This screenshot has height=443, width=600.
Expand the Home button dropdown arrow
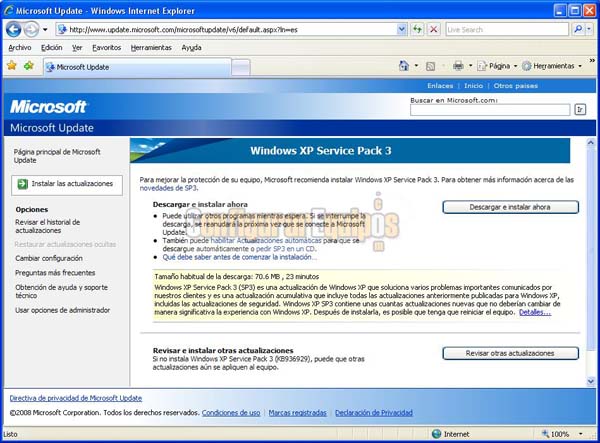416,66
